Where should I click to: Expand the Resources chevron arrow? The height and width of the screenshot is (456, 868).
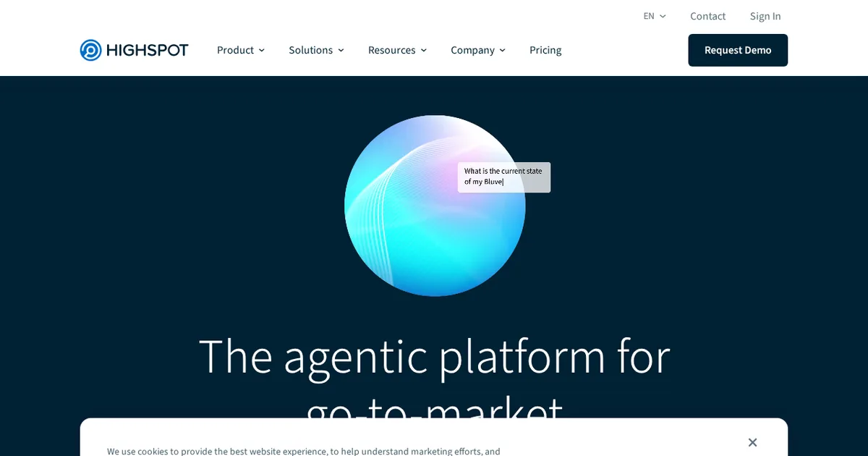pyautogui.click(x=423, y=50)
